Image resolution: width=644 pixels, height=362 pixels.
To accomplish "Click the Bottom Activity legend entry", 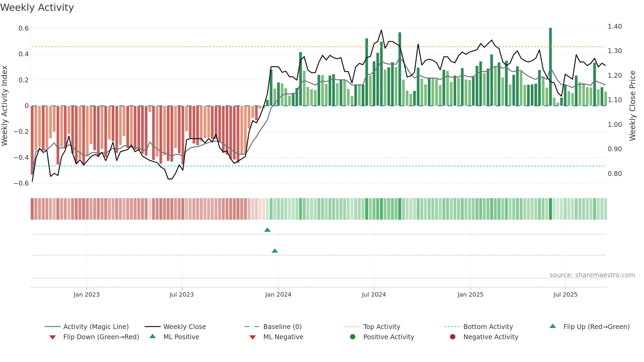I will click(479, 327).
